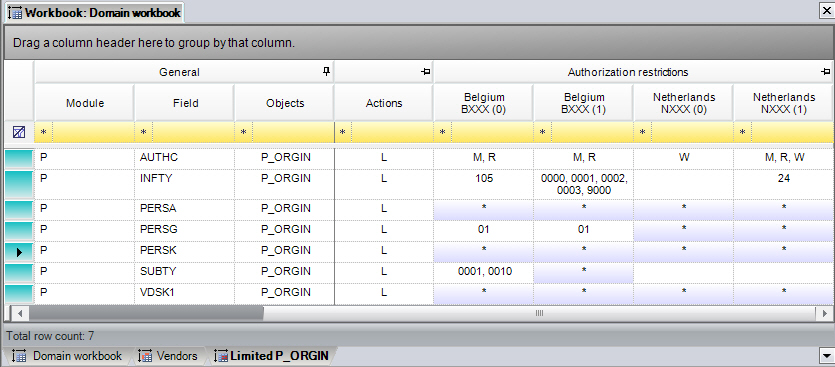Open the tab list dropdown arrow
This screenshot has height=367, width=835.
coord(825,355)
